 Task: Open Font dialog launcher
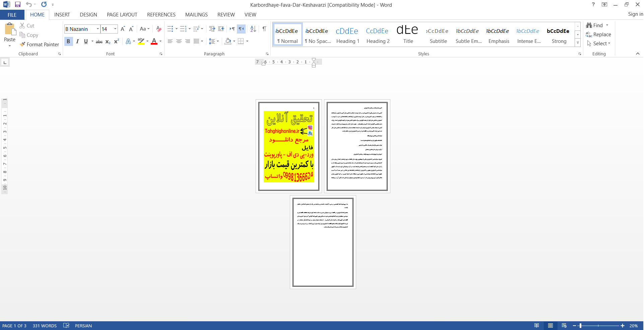[161, 54]
